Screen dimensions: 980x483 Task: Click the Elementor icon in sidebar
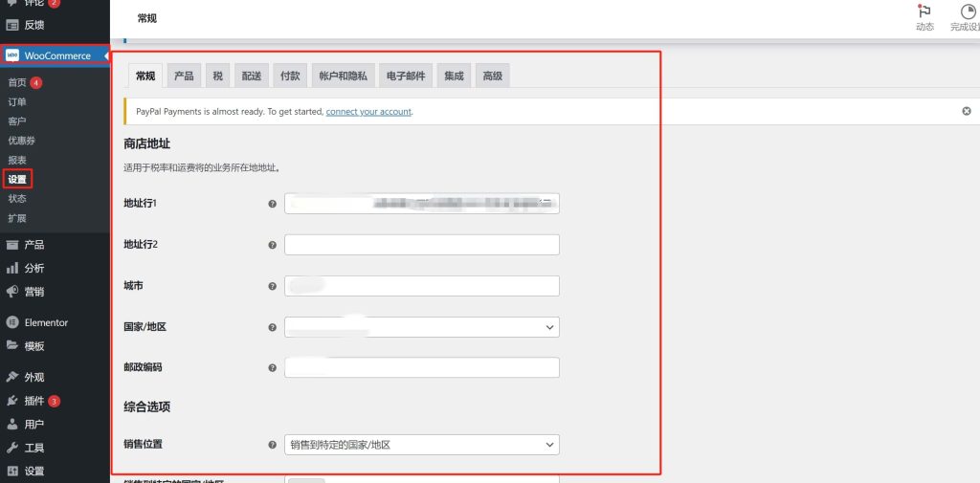click(x=11, y=322)
